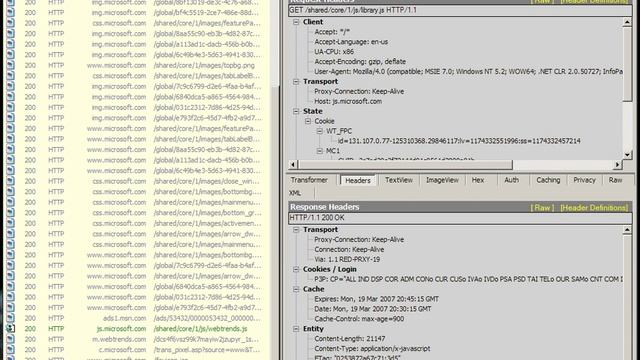Collapse the Cache node in response headers
640x360 pixels.
click(296, 289)
